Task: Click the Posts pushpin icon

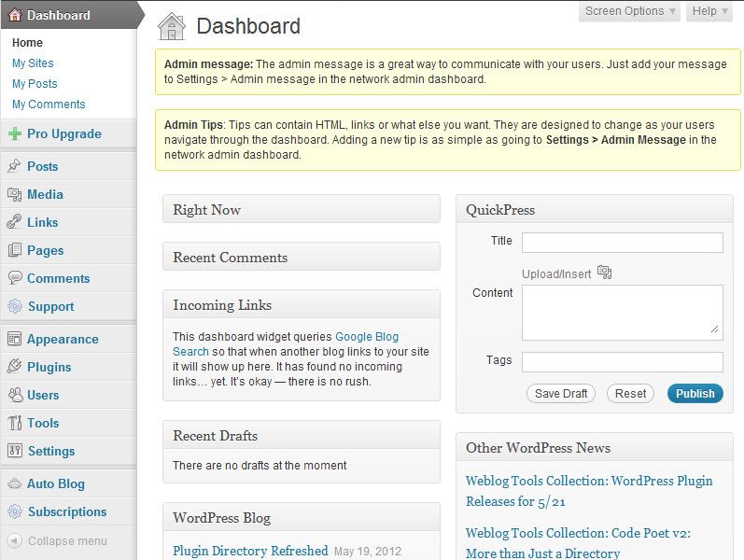Action: [15, 166]
